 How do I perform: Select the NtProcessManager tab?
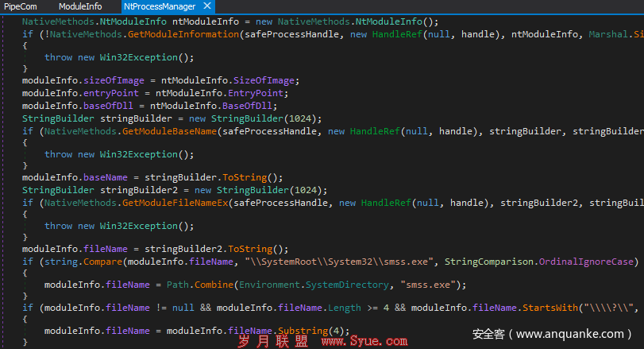tap(160, 6)
